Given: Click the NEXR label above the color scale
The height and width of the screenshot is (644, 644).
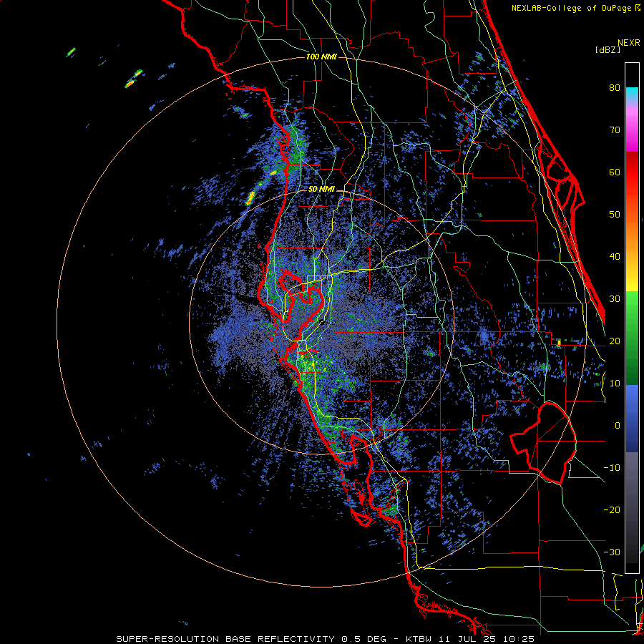Looking at the screenshot, I should point(628,43).
